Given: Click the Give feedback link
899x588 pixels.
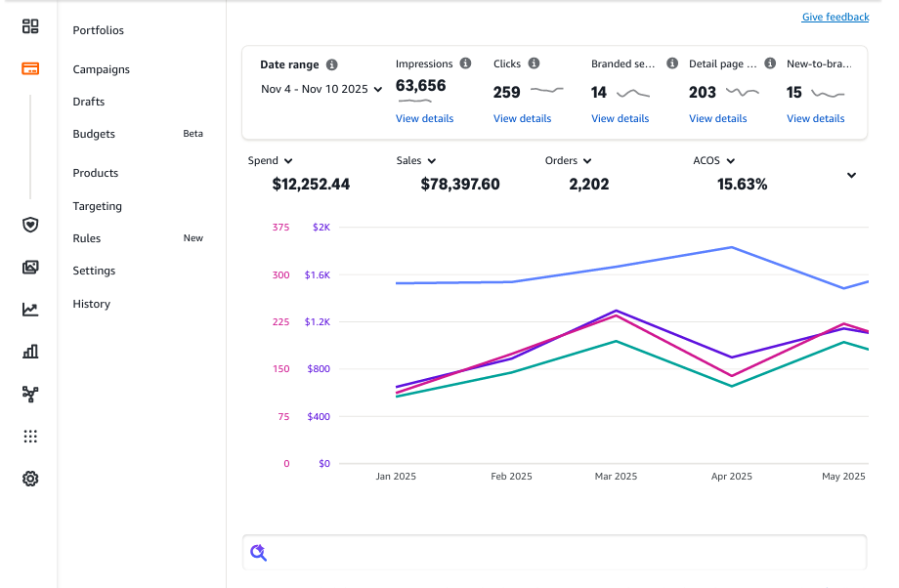Looking at the screenshot, I should tap(835, 17).
